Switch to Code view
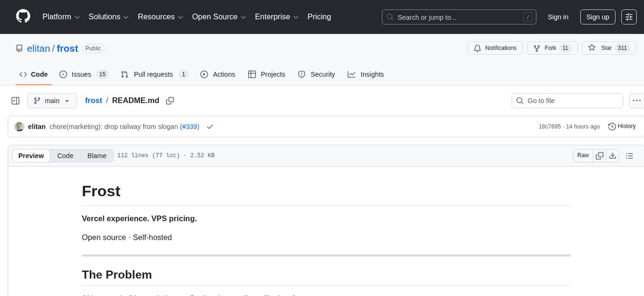 [x=65, y=156]
